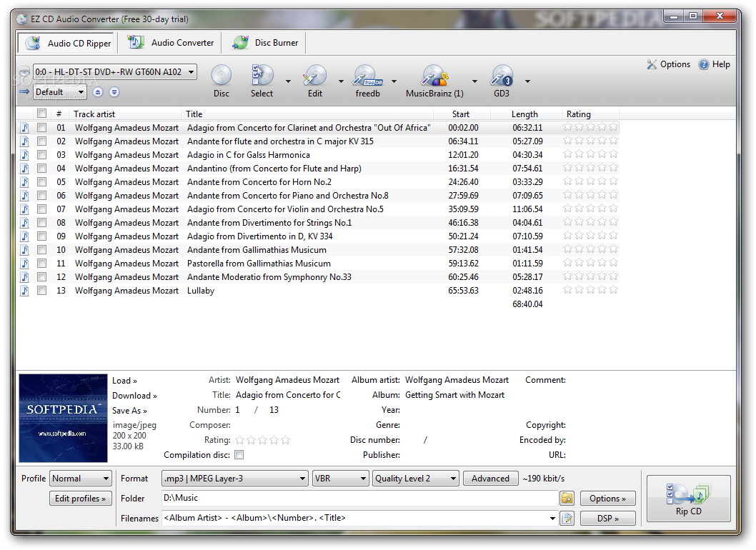This screenshot has height=550, width=756.
Task: Click the Softpedia cover art thumbnail
Action: point(63,419)
